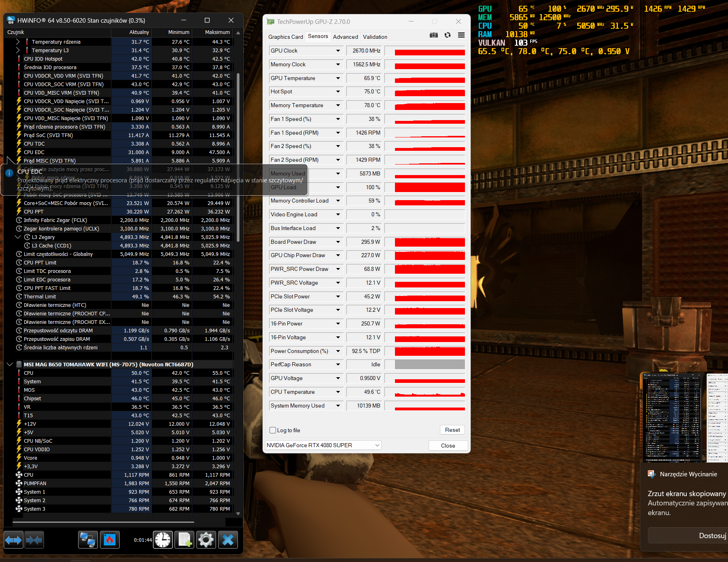
Task: Open the GPU Temperature sensor dropdown
Action: [338, 78]
